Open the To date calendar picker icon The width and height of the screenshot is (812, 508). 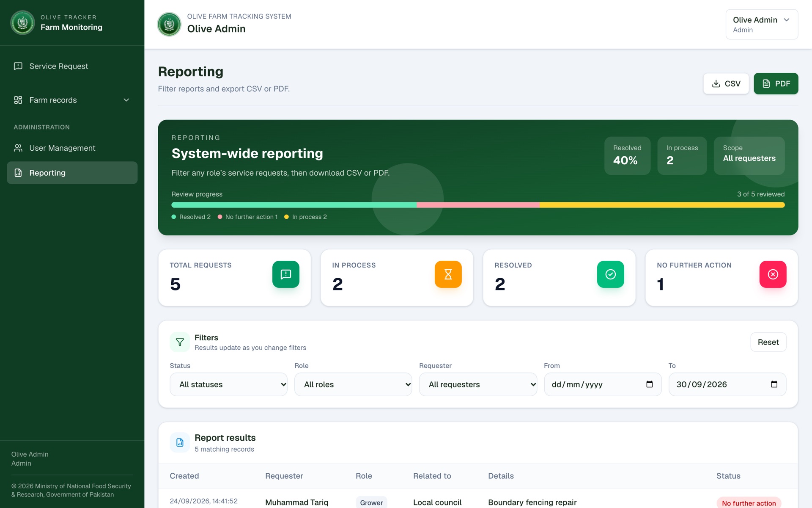[774, 384]
